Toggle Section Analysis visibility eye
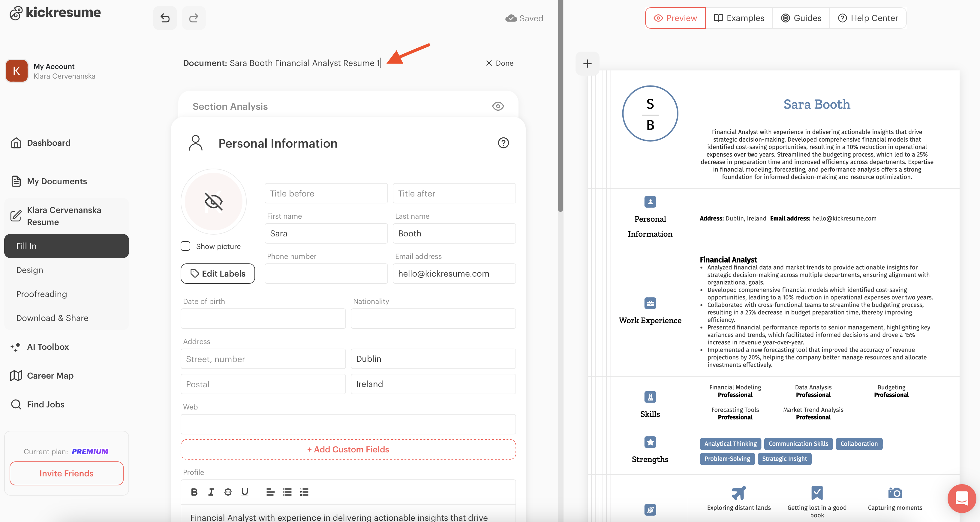The width and height of the screenshot is (980, 522). 498,106
